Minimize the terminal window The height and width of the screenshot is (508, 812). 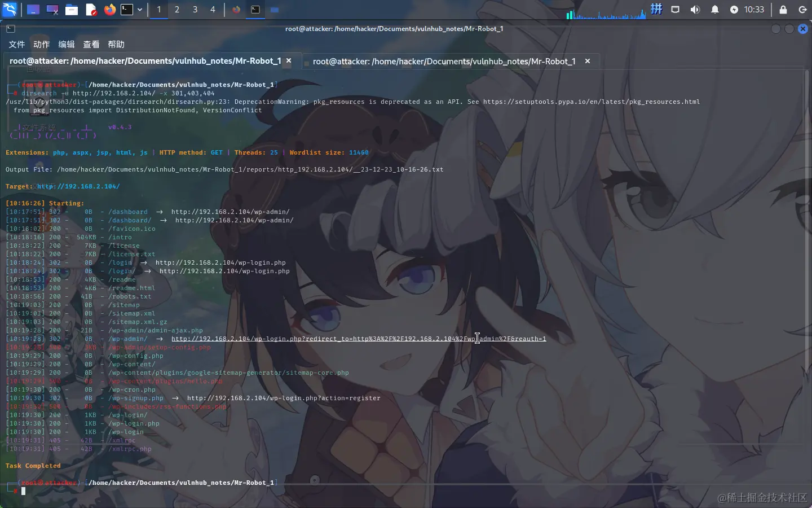(x=776, y=29)
